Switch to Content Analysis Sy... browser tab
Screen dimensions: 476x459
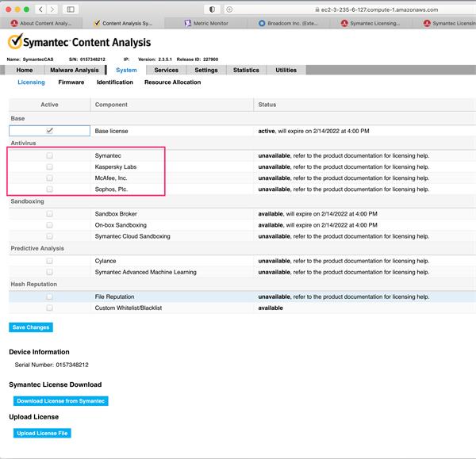pos(123,23)
